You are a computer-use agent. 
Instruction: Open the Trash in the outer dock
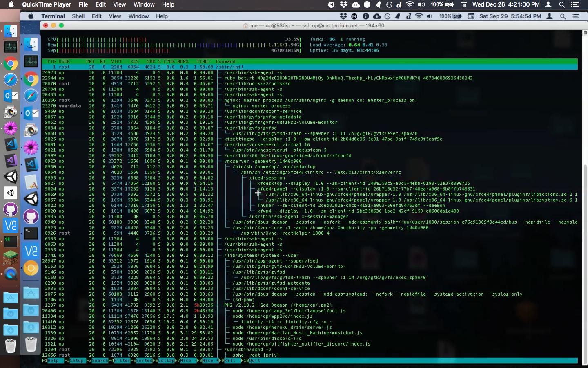click(x=10, y=346)
